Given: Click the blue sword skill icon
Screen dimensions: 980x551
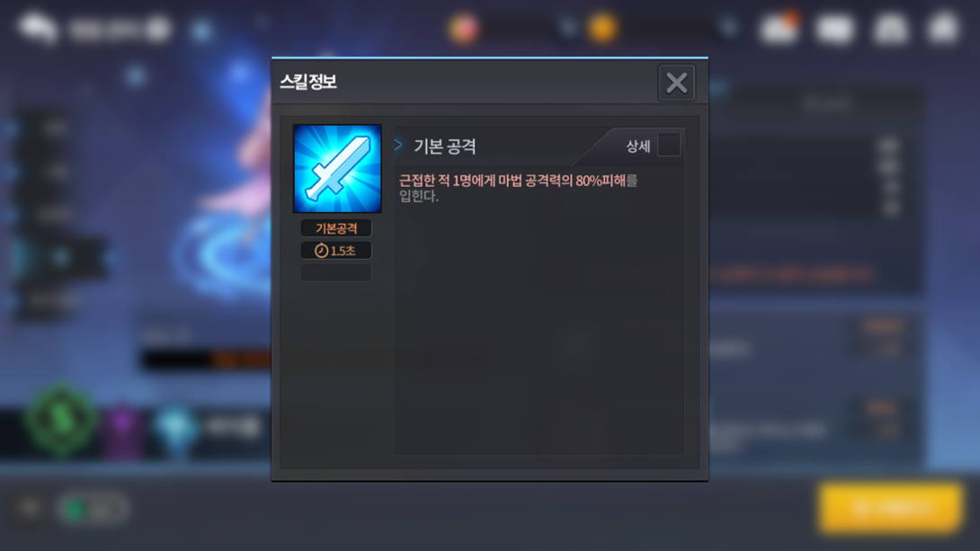Looking at the screenshot, I should click(x=337, y=169).
